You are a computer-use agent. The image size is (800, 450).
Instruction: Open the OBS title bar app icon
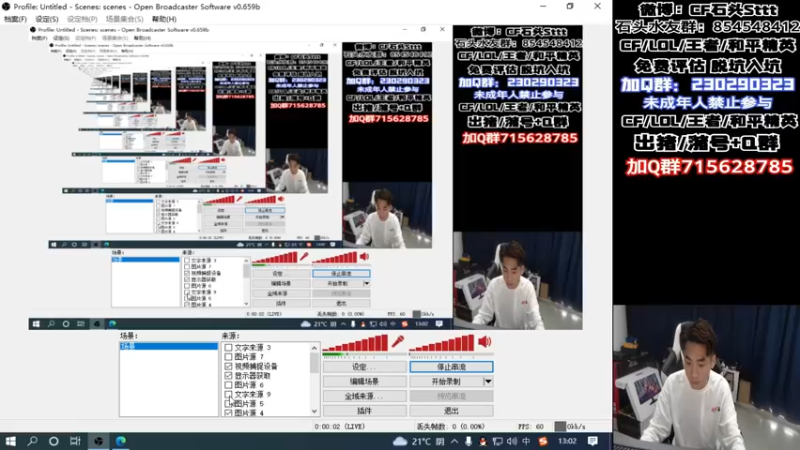[6, 7]
